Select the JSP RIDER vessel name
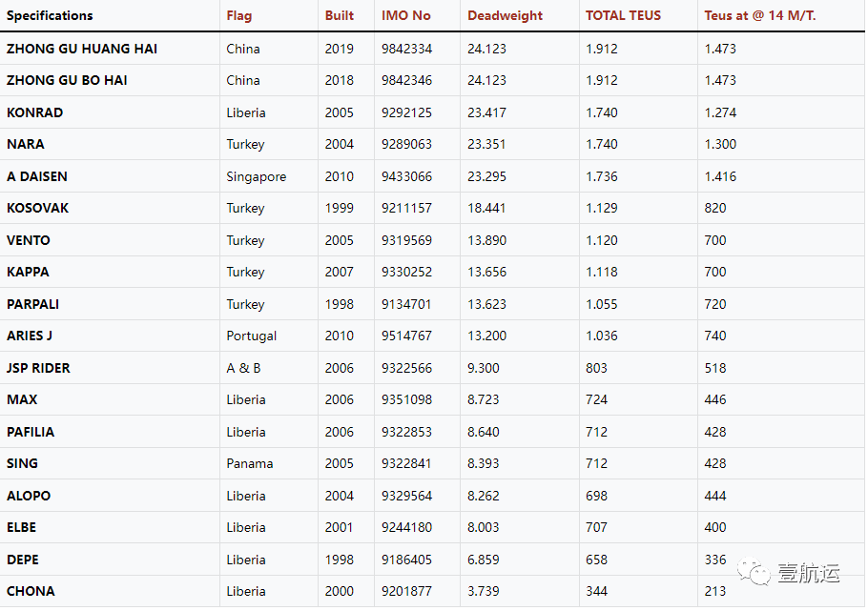The image size is (868, 611). point(38,368)
